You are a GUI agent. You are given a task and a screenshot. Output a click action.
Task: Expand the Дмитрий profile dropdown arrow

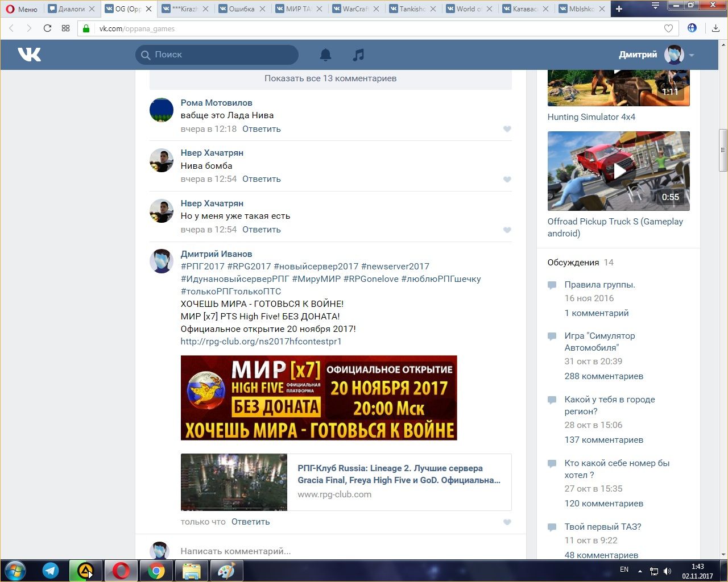[692, 55]
